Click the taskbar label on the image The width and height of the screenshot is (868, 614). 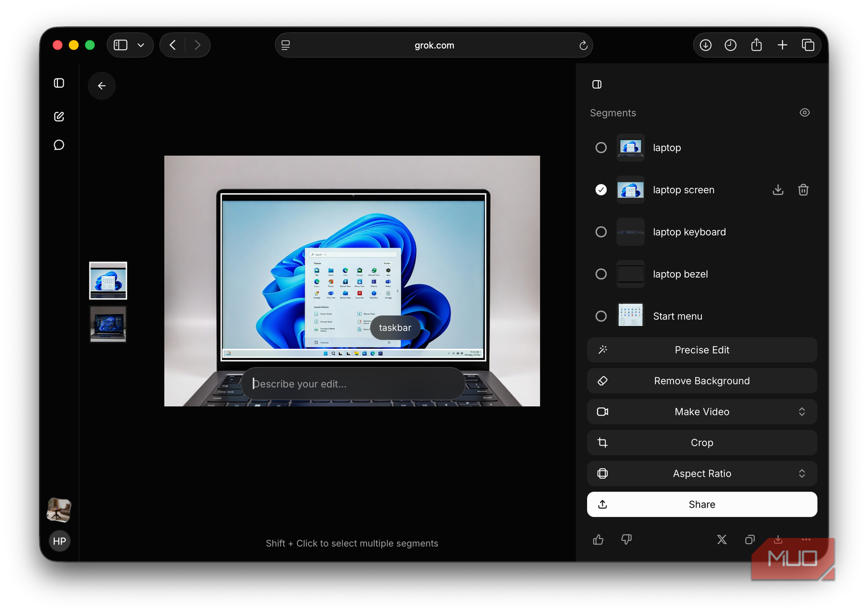[x=395, y=328]
